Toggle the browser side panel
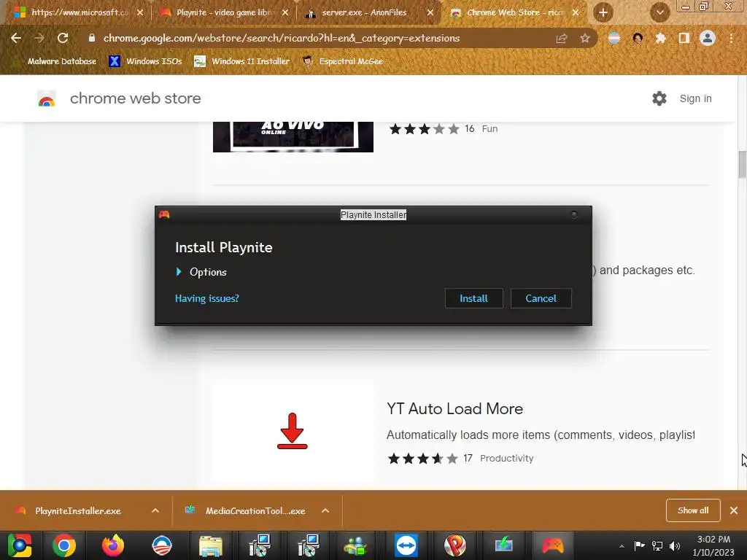Image resolution: width=747 pixels, height=560 pixels. 684,38
